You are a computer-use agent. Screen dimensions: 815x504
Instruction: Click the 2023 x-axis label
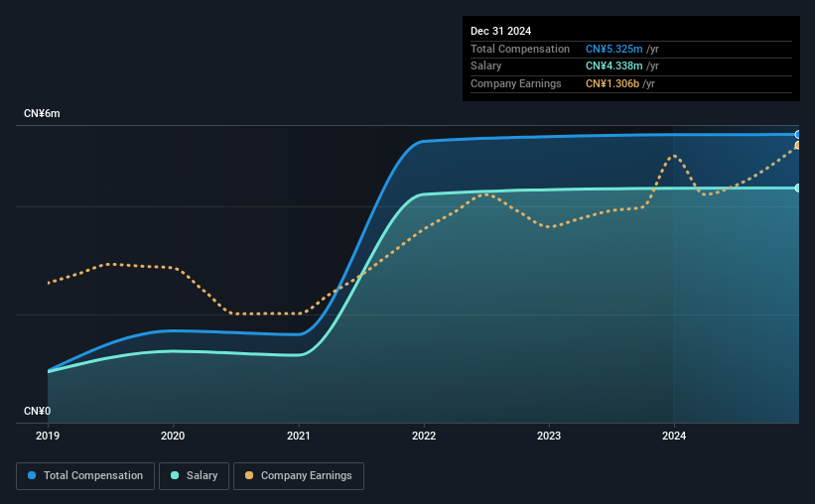click(x=549, y=436)
